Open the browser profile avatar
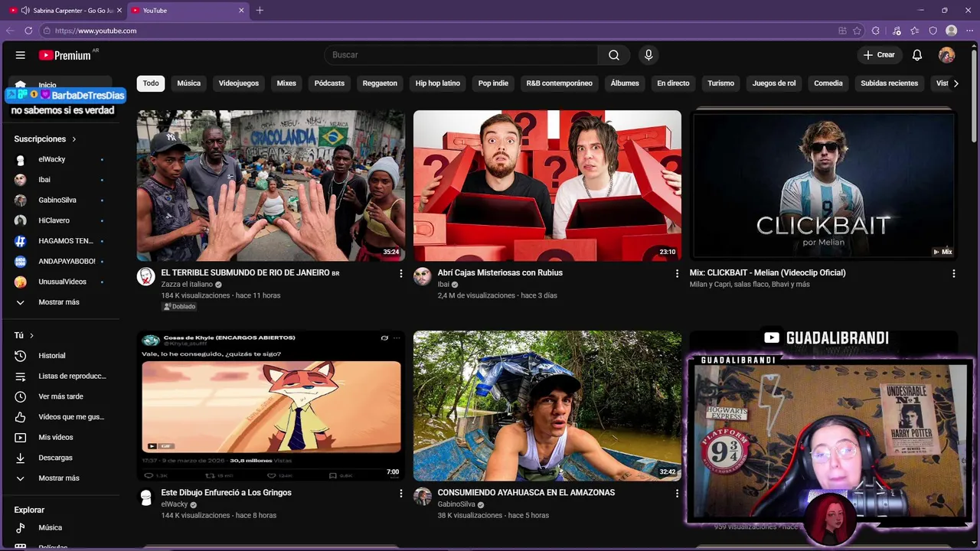The image size is (980, 551). tap(952, 31)
